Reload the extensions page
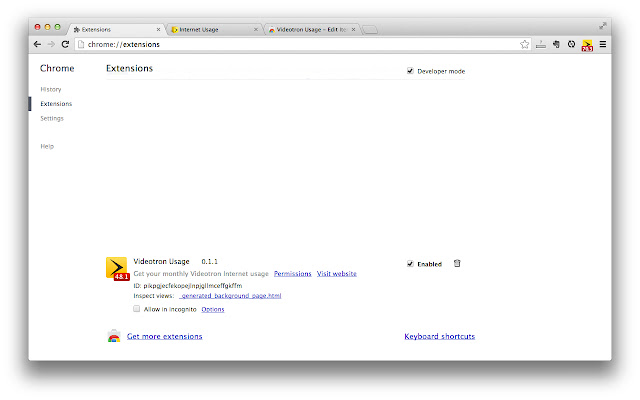 [x=65, y=44]
